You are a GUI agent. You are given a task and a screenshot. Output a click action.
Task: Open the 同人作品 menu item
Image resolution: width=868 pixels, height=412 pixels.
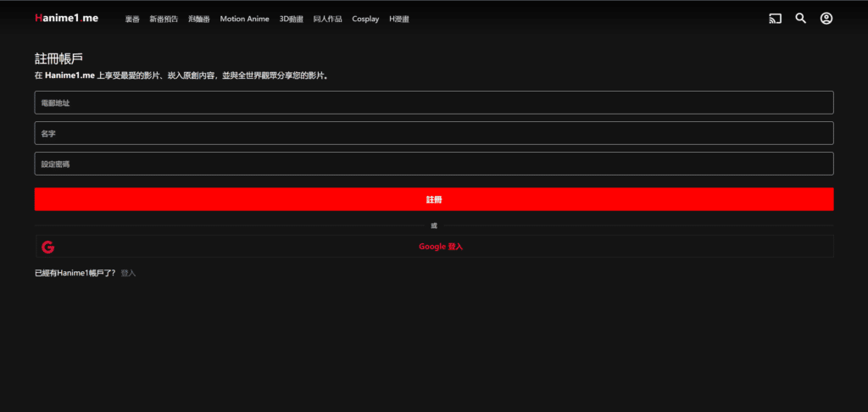(328, 19)
